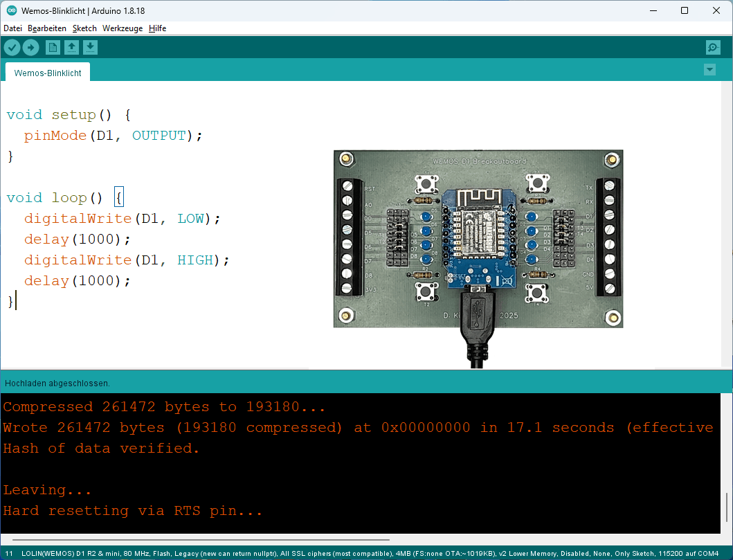Click the first 'delay(1000);' line after LOW
The height and width of the screenshot is (560, 733).
77,240
